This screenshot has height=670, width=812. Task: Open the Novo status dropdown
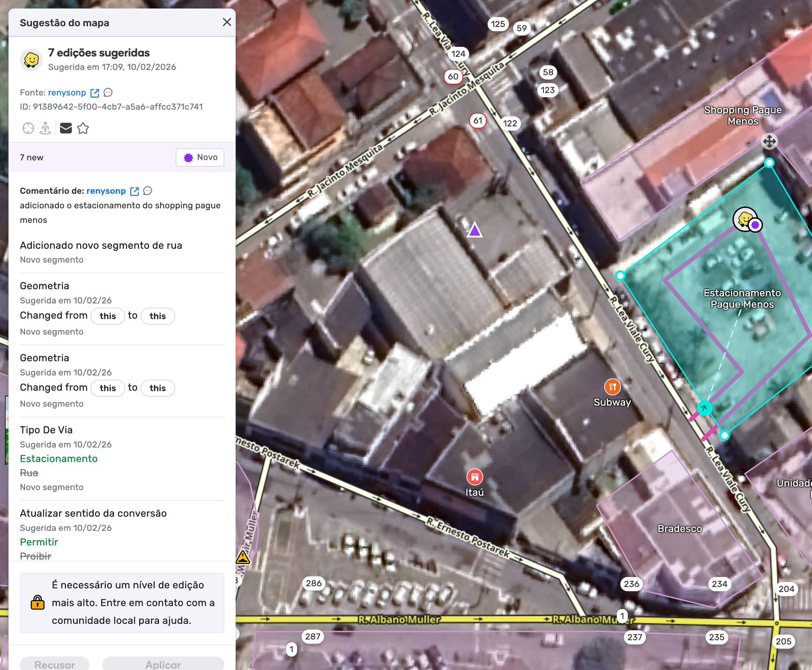(x=200, y=157)
